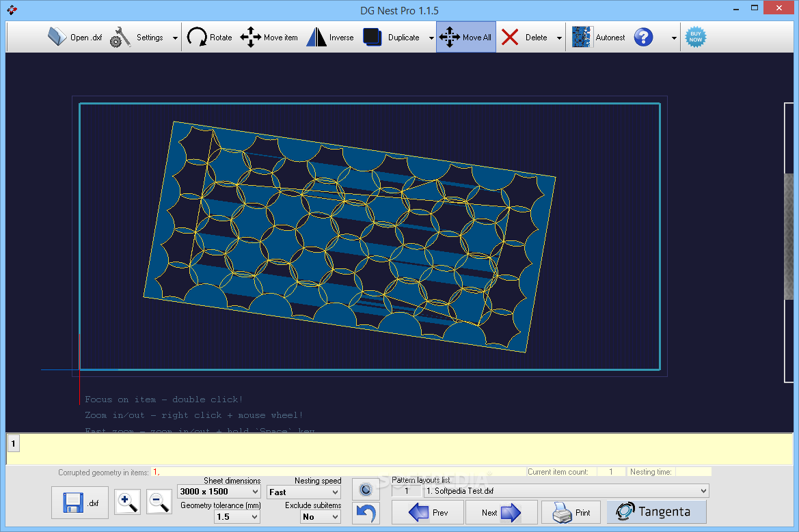Expand the dropdown arrow beside help icon
Viewport: 799px width, 532px height.
[674, 38]
